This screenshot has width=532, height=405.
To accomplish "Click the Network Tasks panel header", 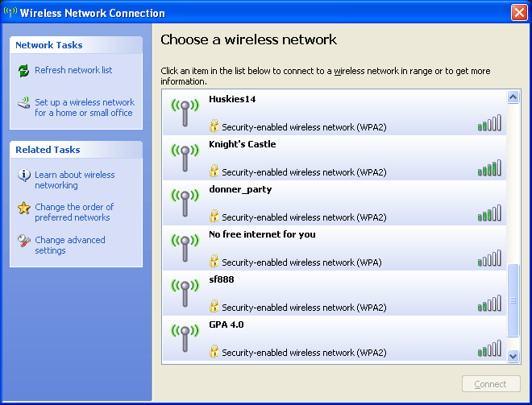I will [x=76, y=45].
